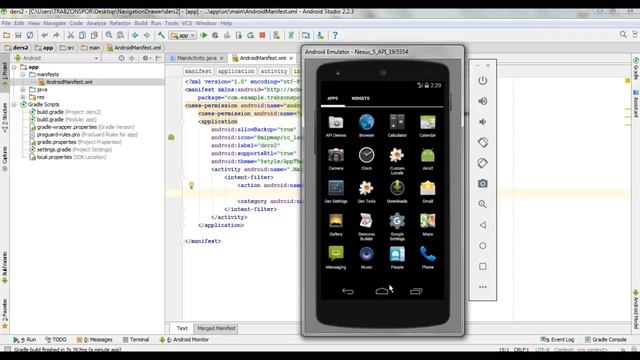Close the AndroidManifest.xml editor tab

click(x=291, y=58)
